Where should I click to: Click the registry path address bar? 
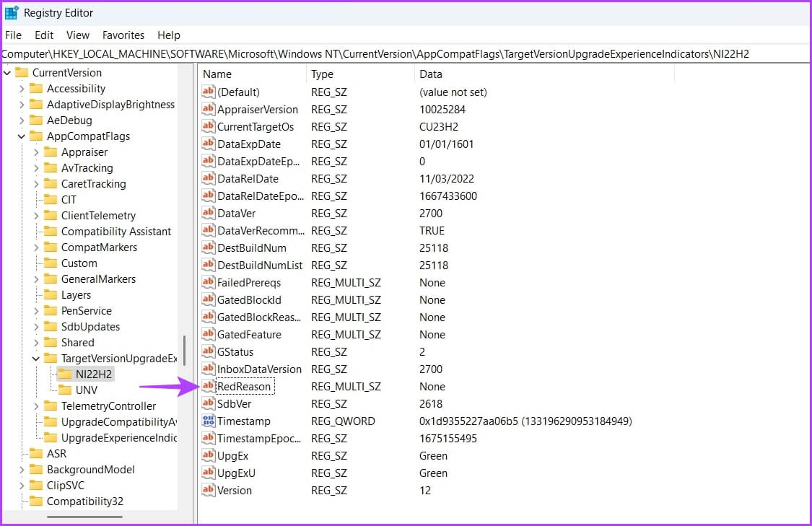(x=406, y=54)
